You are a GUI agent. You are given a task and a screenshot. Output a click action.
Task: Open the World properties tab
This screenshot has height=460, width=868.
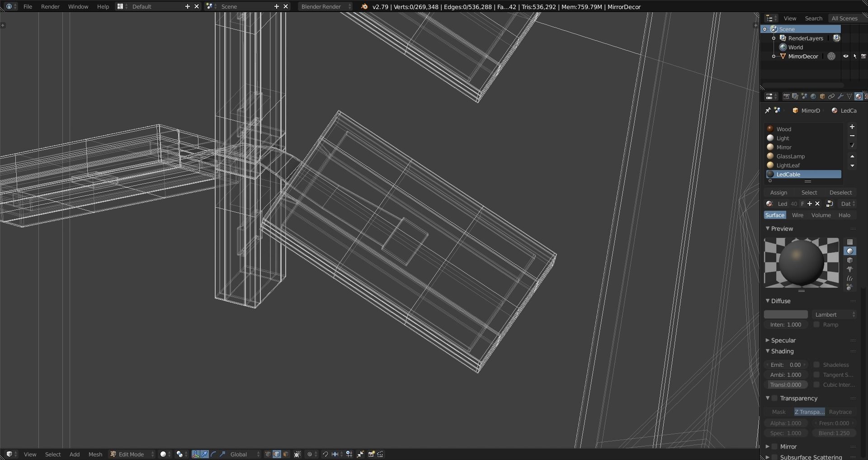813,96
